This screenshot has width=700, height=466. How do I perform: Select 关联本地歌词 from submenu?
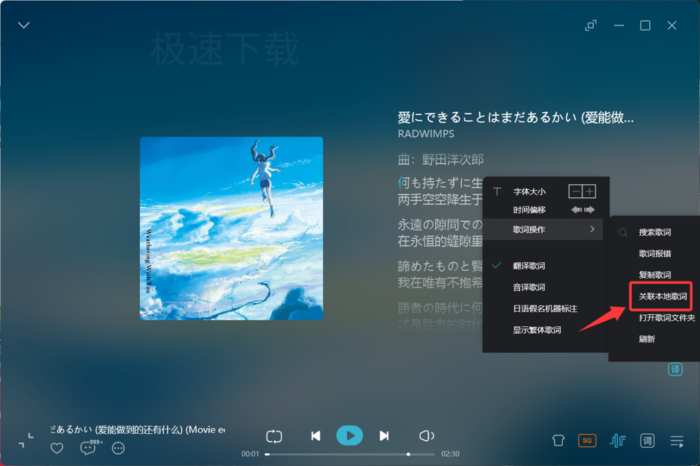(662, 296)
